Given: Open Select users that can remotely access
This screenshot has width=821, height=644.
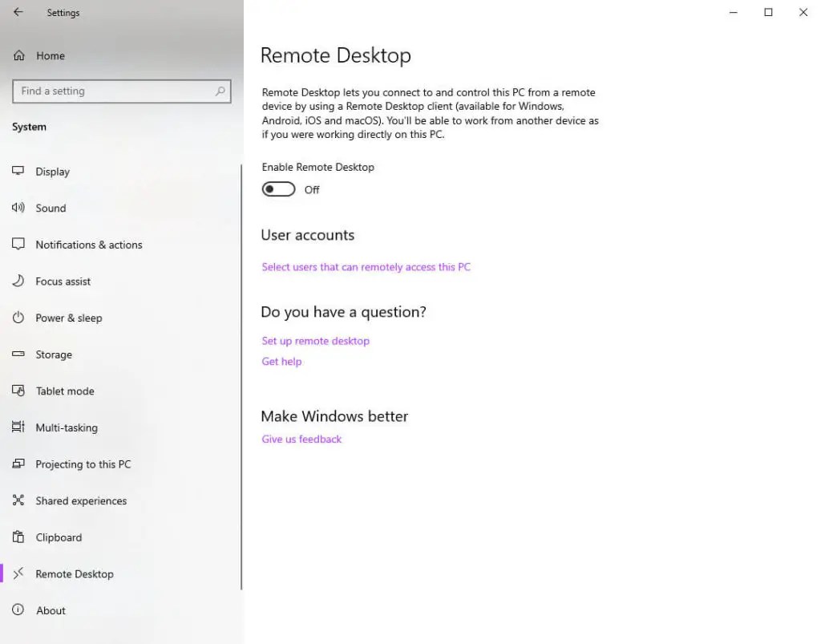Looking at the screenshot, I should (x=366, y=266).
